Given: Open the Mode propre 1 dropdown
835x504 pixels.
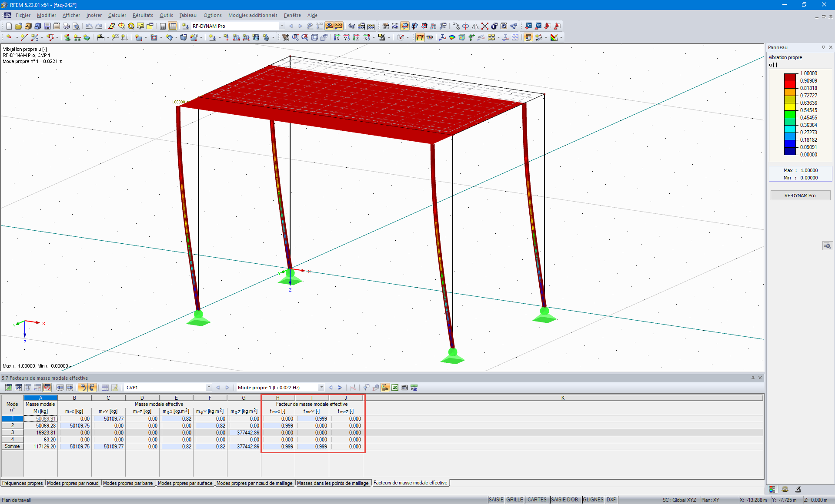Looking at the screenshot, I should pyautogui.click(x=321, y=387).
